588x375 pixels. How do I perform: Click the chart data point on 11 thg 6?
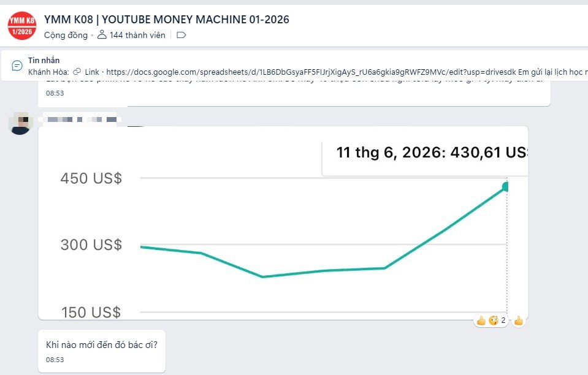pos(505,186)
